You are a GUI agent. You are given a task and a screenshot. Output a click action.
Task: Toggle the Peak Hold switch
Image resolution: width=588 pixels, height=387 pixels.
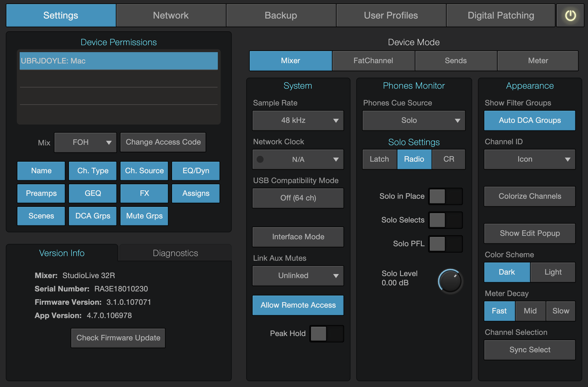point(327,333)
